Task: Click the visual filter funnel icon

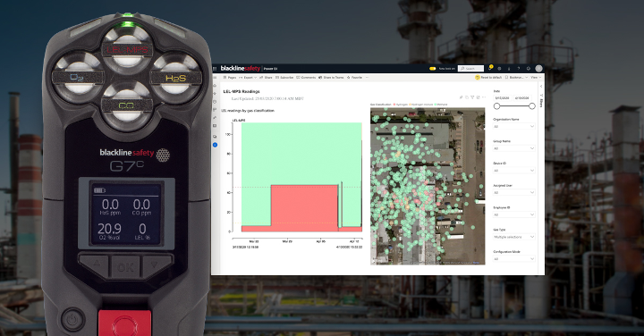Action: (x=472, y=97)
